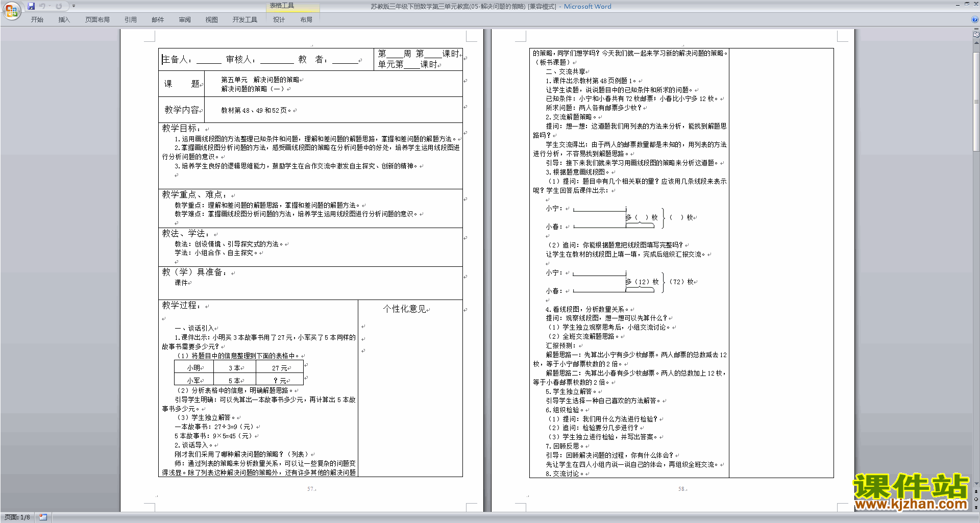Click the Select Browse Object circle button
The width and height of the screenshot is (980, 523).
976,500
